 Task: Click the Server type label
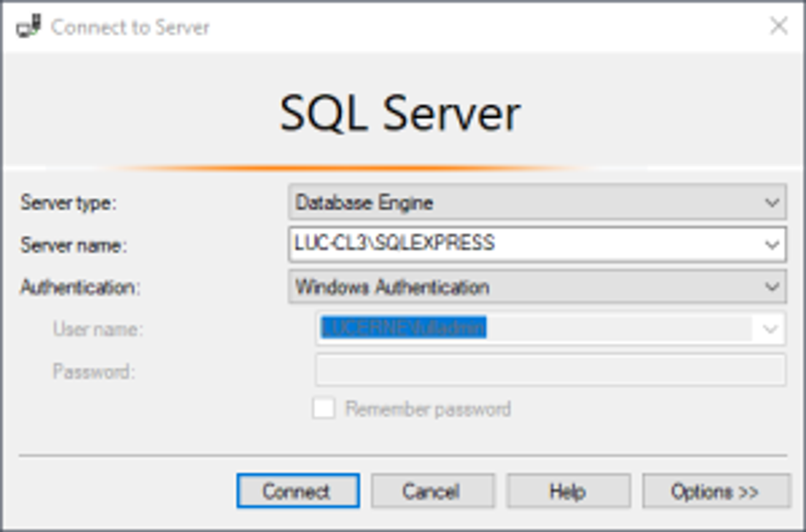coord(68,203)
